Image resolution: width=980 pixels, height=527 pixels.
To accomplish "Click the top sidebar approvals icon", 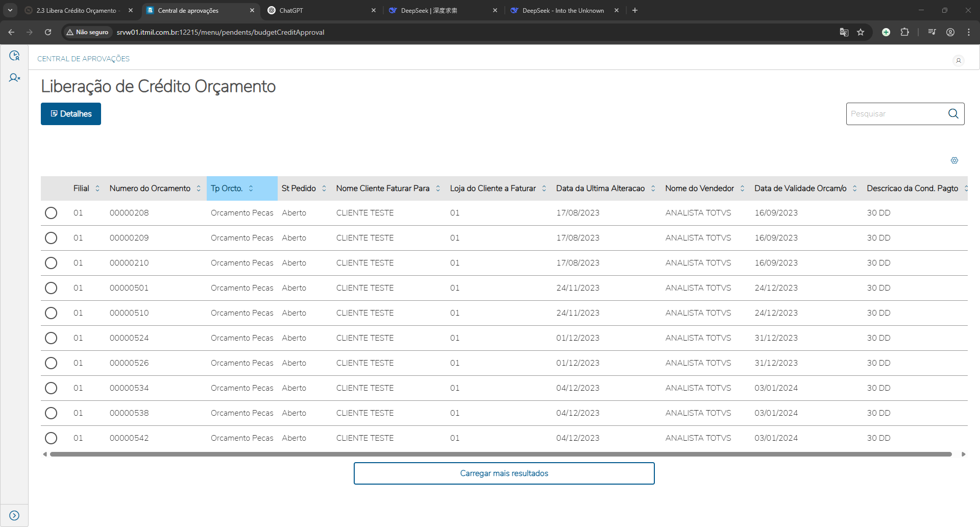I will [x=14, y=56].
